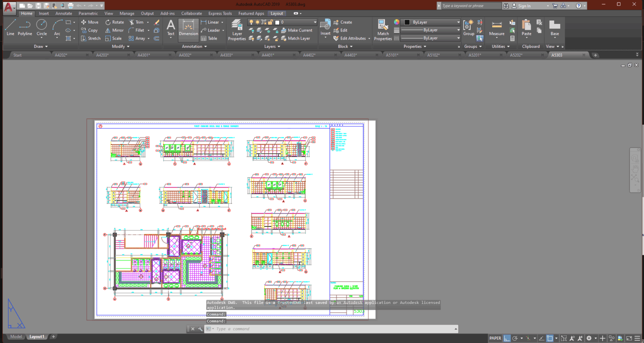
Task: Toggle Object Snap in the status bar
Action: [x=551, y=338]
